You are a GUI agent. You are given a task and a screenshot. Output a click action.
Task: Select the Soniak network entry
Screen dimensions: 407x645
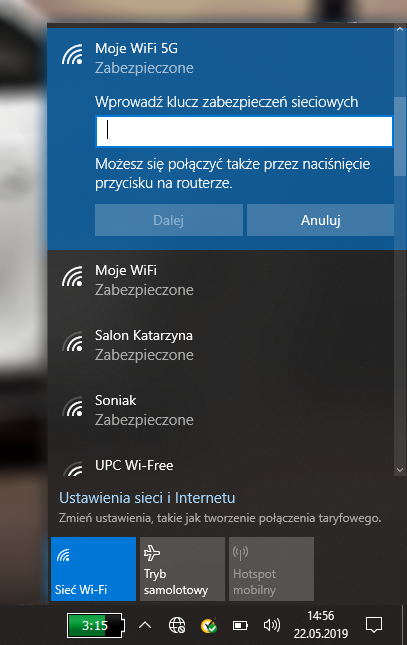[221, 410]
